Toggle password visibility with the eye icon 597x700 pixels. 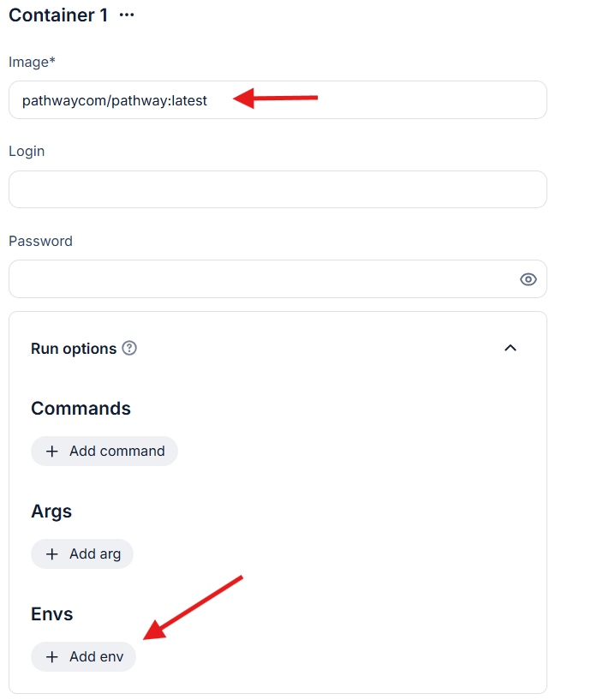point(528,279)
